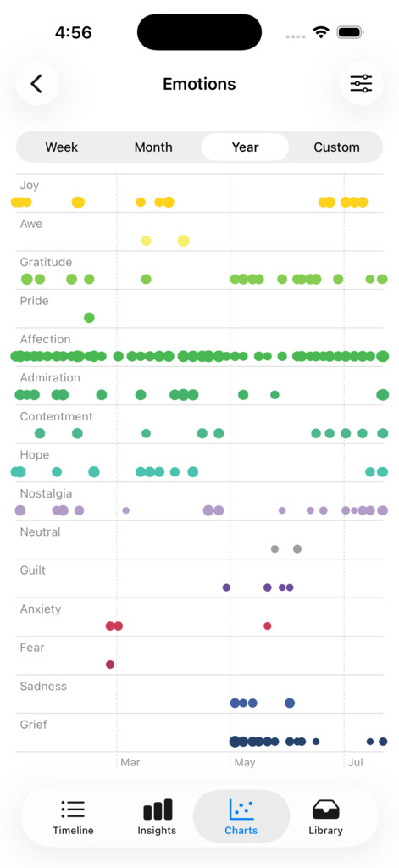Tap the Neutral emotion row label

(41, 532)
